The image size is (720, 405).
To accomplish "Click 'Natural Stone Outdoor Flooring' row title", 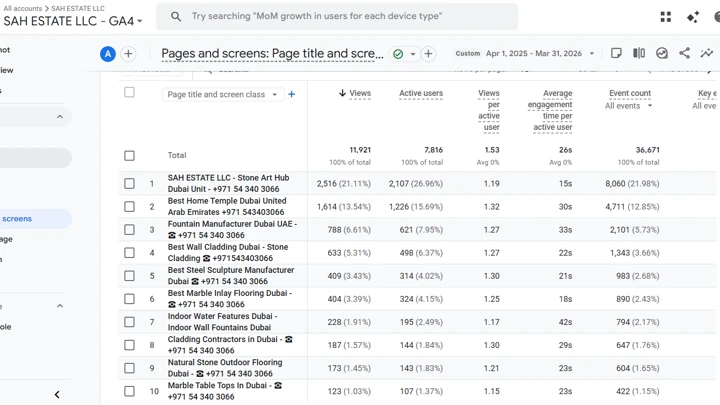I will click(x=225, y=368).
